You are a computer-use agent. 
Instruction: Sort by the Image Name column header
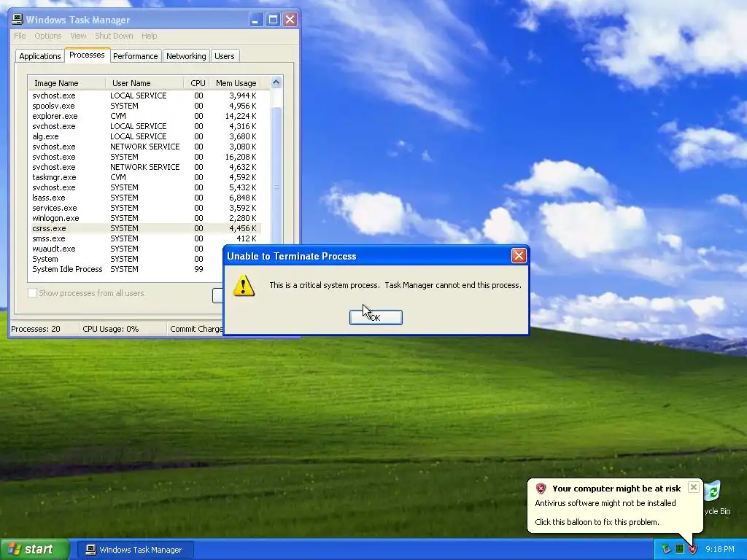[x=66, y=83]
